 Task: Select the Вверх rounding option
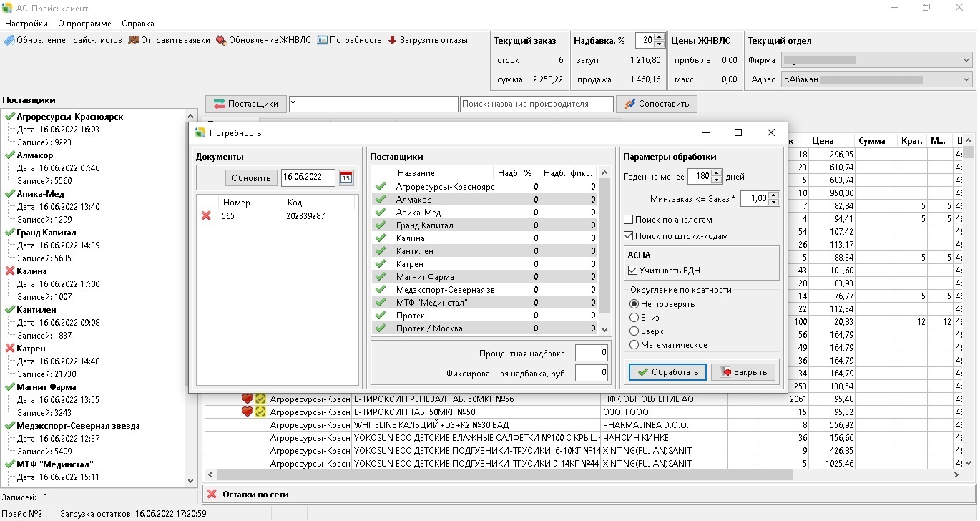634,331
